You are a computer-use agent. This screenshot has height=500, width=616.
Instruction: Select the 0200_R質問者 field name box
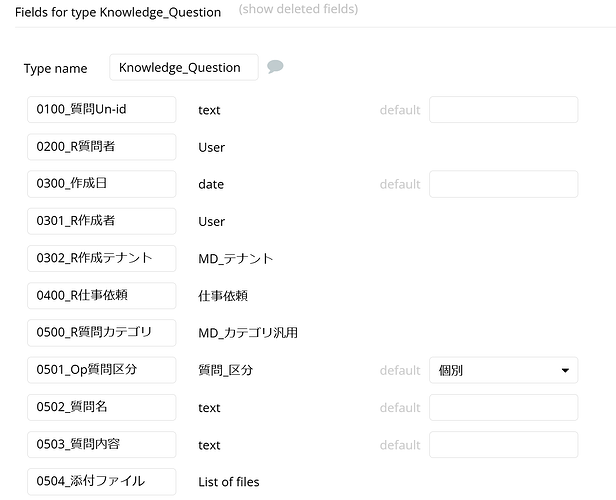click(x=101, y=147)
